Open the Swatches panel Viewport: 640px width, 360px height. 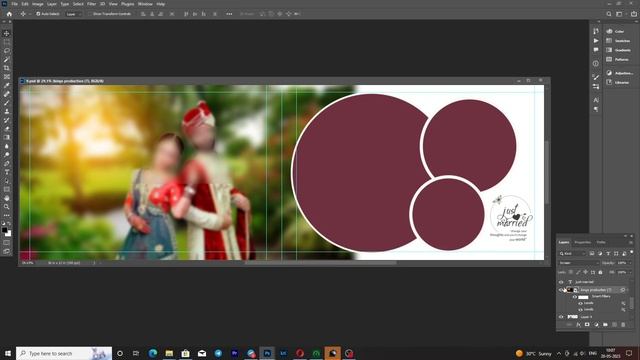[x=619, y=41]
